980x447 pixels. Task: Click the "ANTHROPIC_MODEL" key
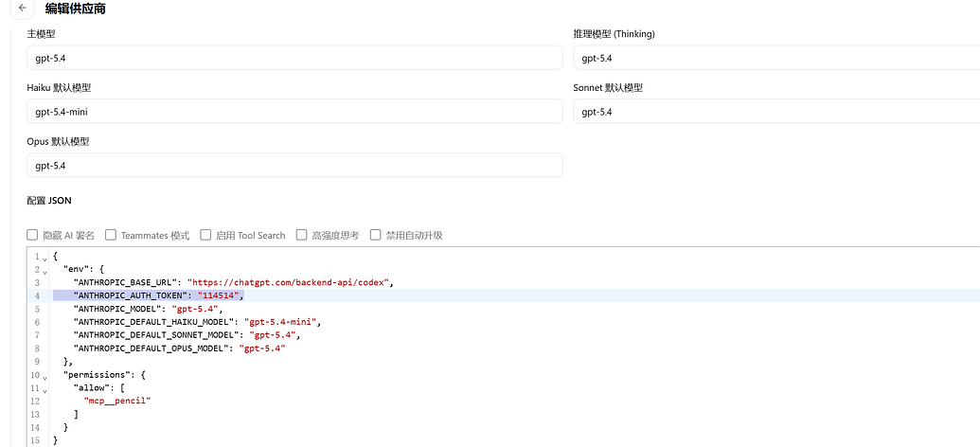click(117, 309)
